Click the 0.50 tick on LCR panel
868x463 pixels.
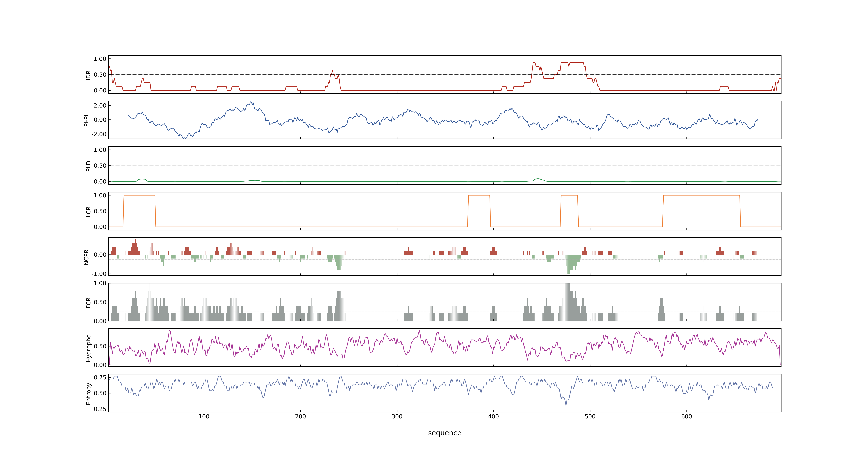[100, 211]
